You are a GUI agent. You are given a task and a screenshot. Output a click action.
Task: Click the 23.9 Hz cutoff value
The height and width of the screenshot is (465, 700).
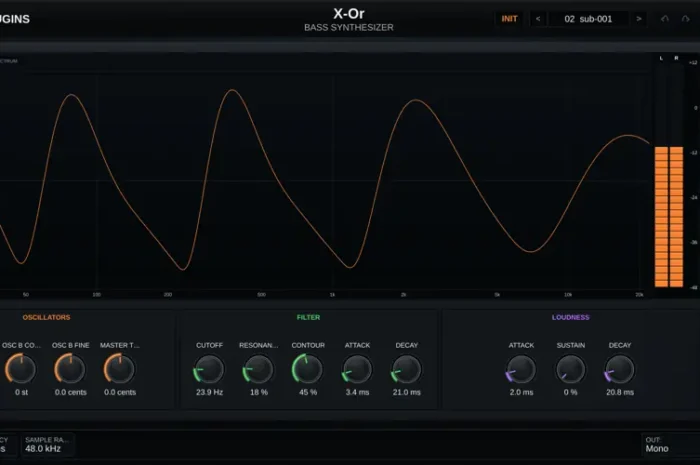click(209, 392)
